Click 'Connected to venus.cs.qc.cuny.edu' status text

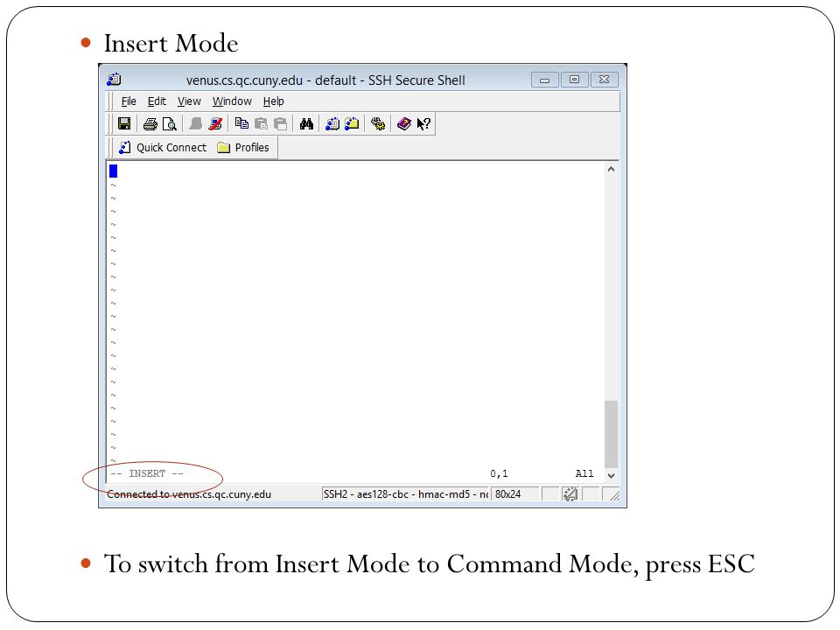click(x=189, y=493)
